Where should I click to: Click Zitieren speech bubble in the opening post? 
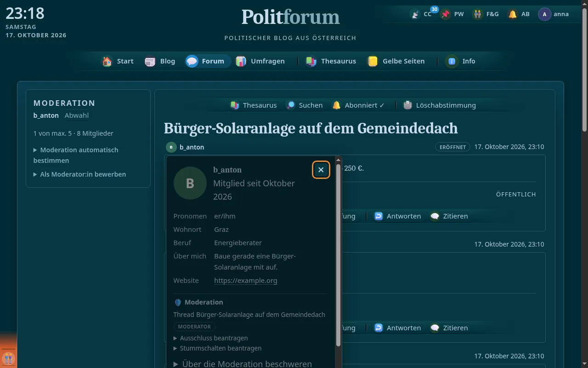[435, 216]
